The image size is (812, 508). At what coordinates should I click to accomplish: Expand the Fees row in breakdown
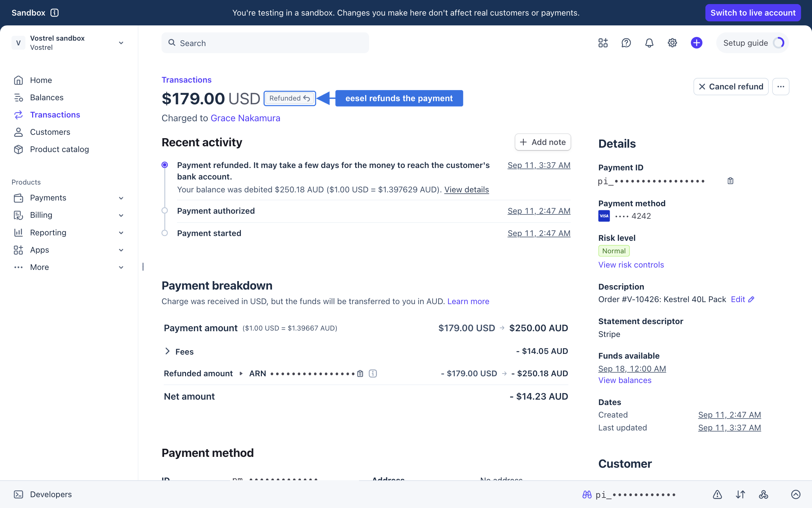(167, 351)
